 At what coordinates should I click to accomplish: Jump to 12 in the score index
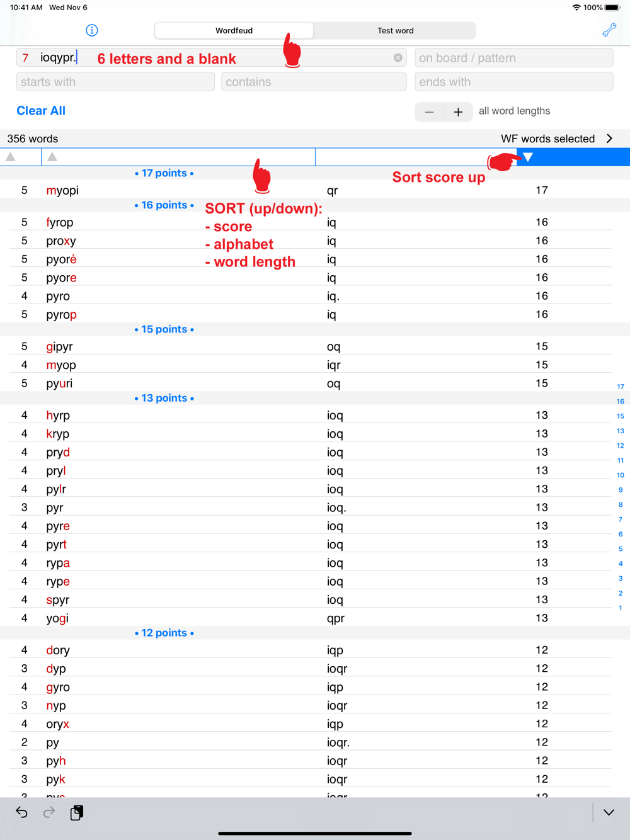click(x=621, y=446)
